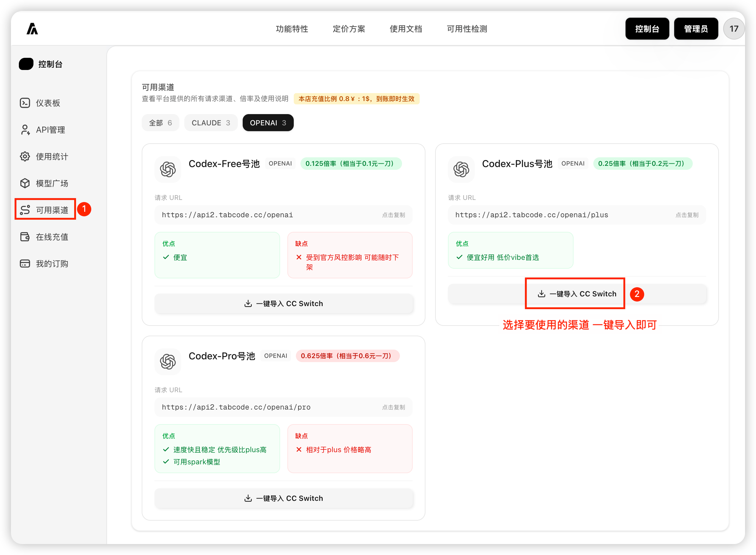Screen dimensions: 756x555
Task: Click the 可用渠道 page heading
Action: pos(158,87)
